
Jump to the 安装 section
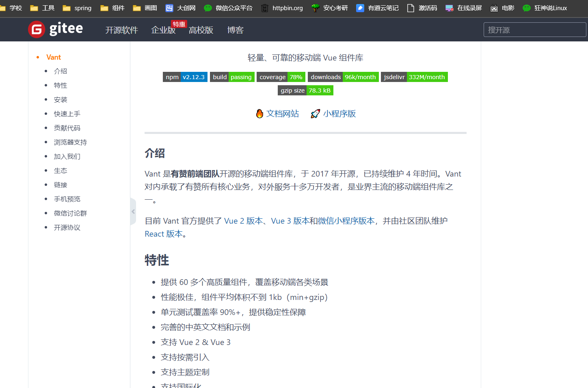pos(61,99)
